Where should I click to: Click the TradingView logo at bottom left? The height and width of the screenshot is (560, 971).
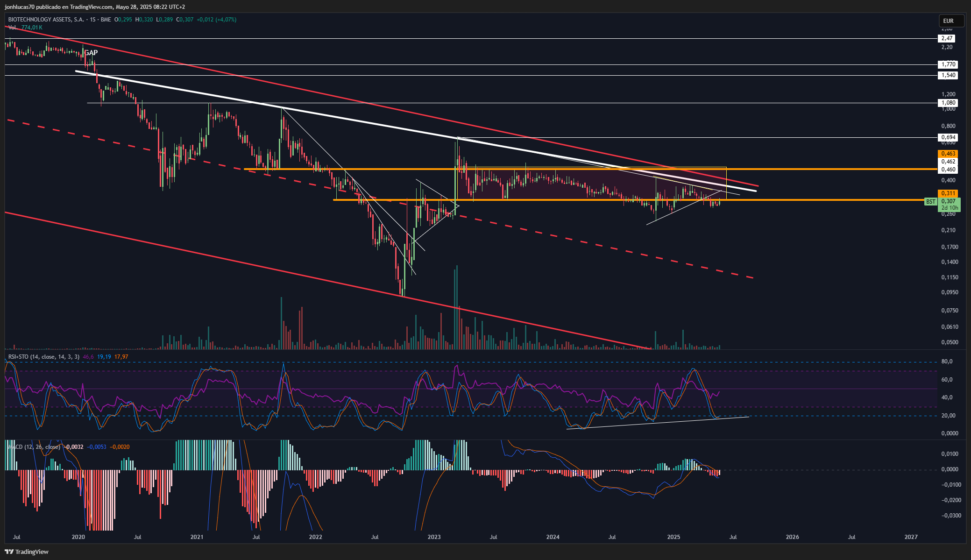point(27,552)
